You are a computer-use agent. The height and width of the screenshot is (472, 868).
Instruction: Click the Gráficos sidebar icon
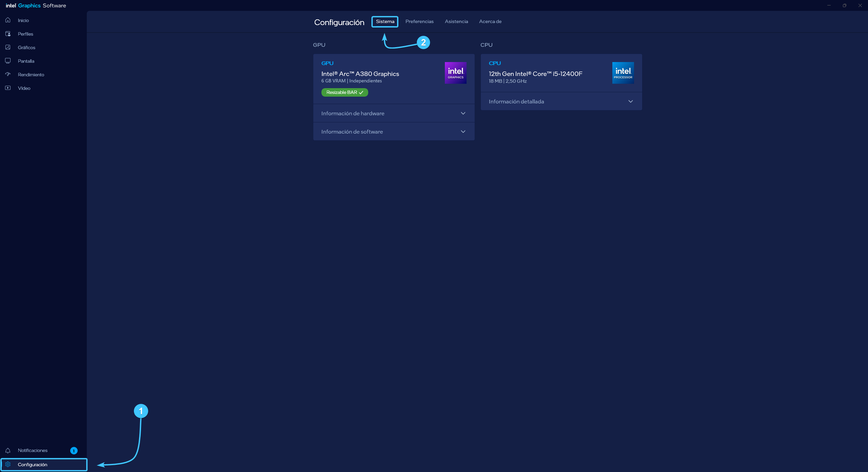click(8, 47)
